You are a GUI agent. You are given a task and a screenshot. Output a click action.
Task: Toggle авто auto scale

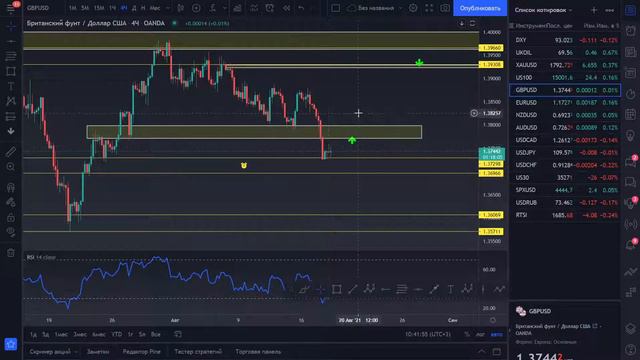[x=496, y=334]
